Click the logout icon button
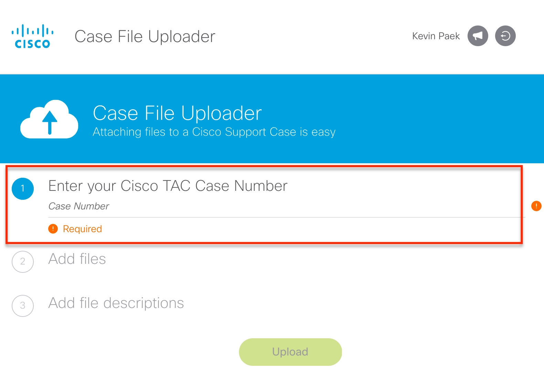This screenshot has height=392, width=544. 505,36
